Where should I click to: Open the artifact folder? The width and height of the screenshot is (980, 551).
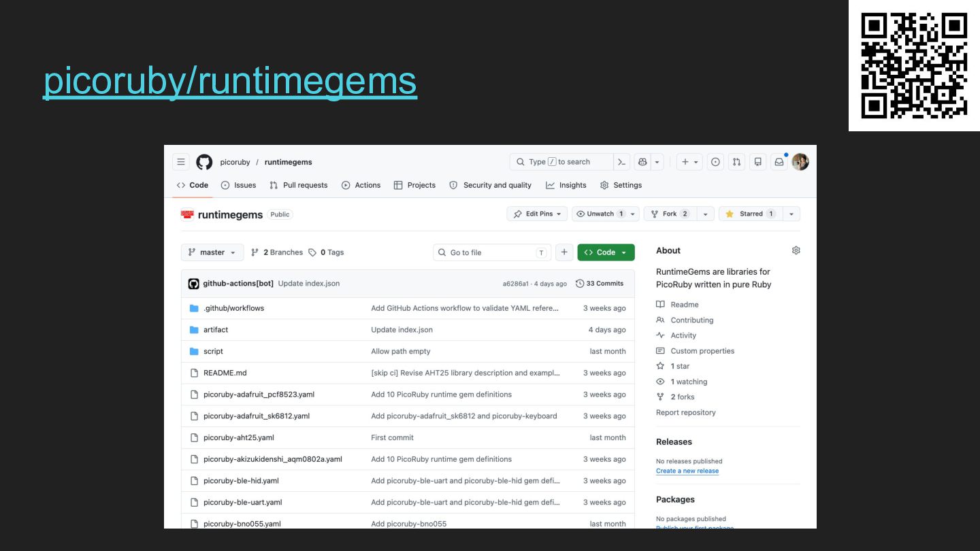(216, 330)
